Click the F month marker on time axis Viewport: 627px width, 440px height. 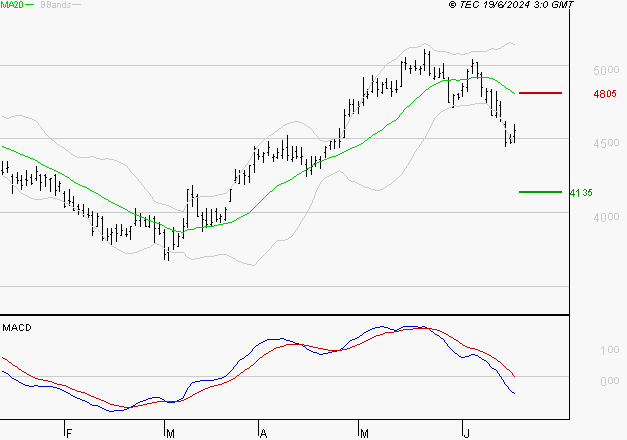[x=69, y=434]
